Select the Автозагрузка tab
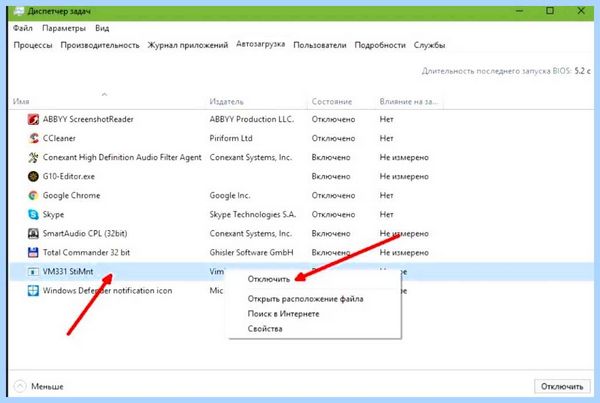Image resolution: width=600 pixels, height=403 pixels. coord(261,44)
